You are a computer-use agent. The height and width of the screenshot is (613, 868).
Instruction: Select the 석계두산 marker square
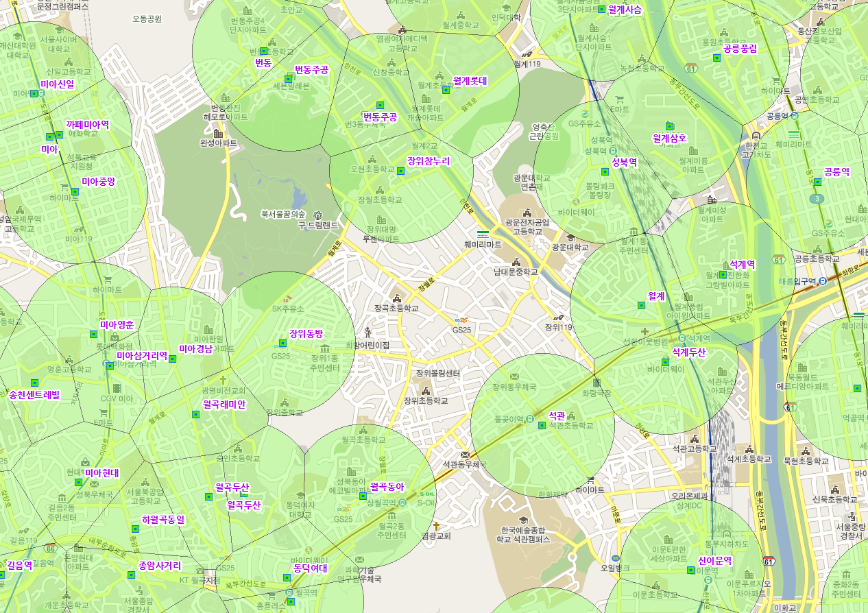point(665,362)
